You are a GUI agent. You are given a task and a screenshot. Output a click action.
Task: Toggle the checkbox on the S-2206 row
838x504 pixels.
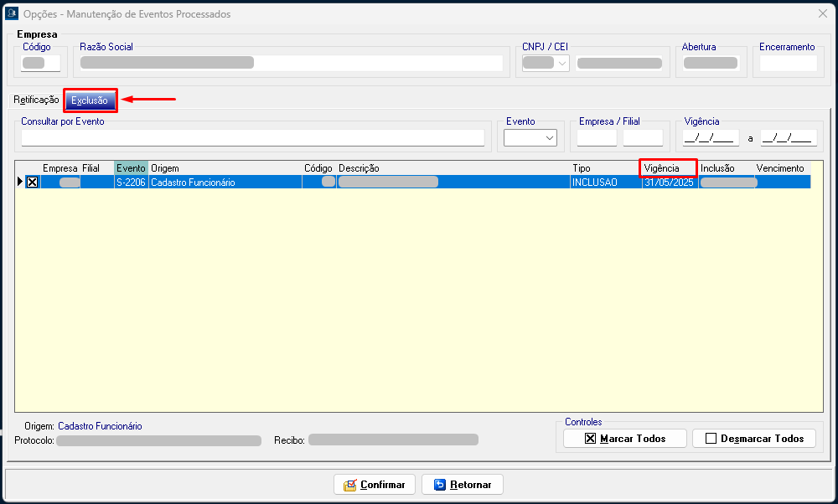(x=32, y=182)
